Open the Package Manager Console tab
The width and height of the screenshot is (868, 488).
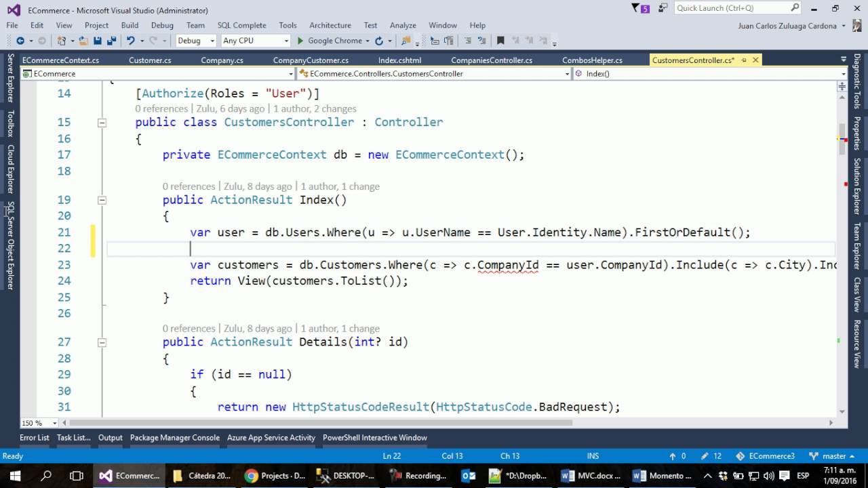coord(175,438)
